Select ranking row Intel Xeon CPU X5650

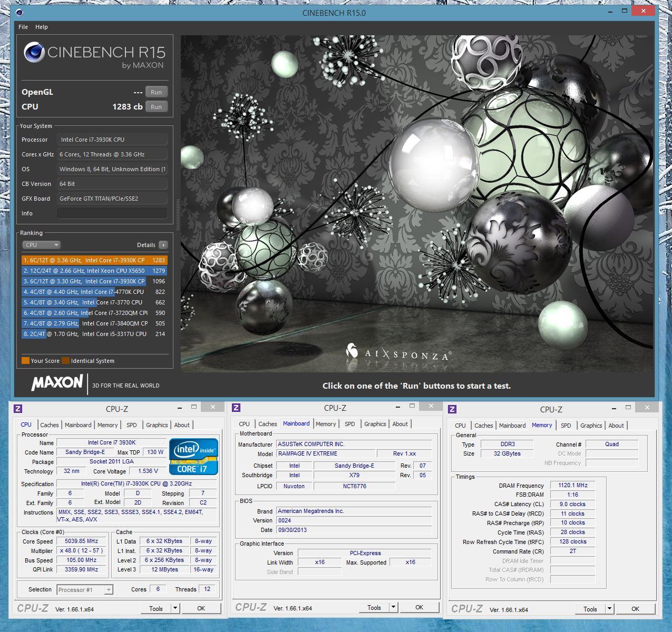click(x=94, y=271)
